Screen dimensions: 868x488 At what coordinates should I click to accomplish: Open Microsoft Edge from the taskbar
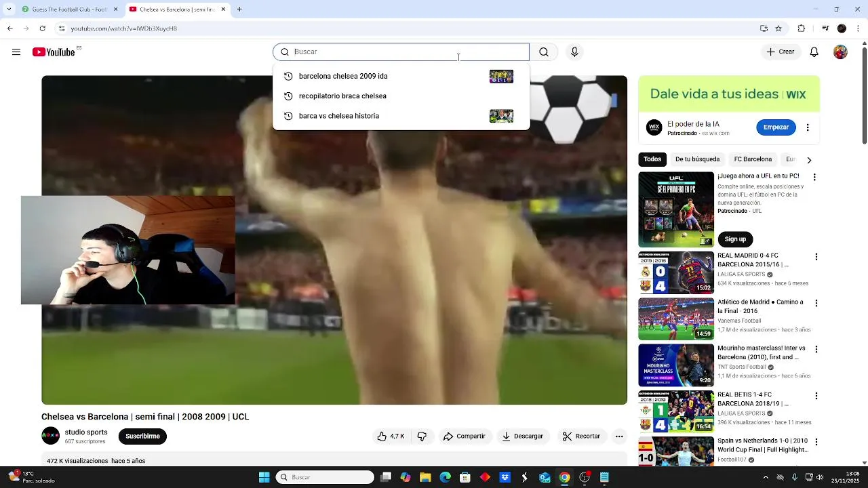[x=445, y=477]
